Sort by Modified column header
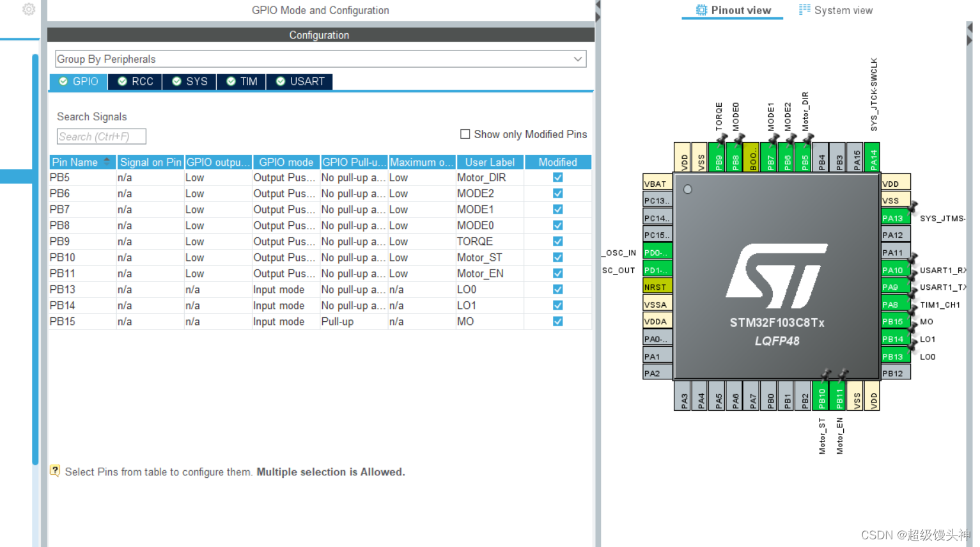980x547 pixels. (557, 163)
